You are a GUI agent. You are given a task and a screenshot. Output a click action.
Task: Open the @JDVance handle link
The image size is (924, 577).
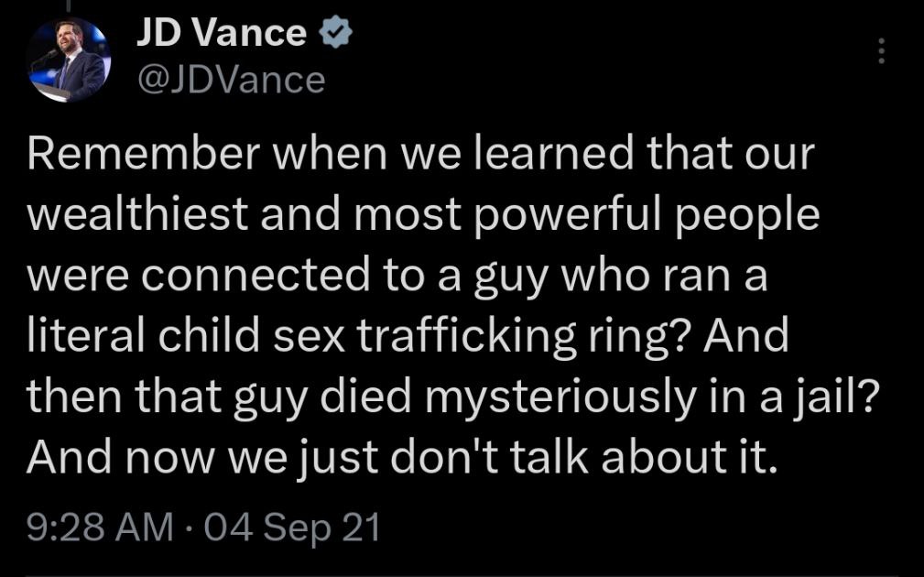click(231, 80)
